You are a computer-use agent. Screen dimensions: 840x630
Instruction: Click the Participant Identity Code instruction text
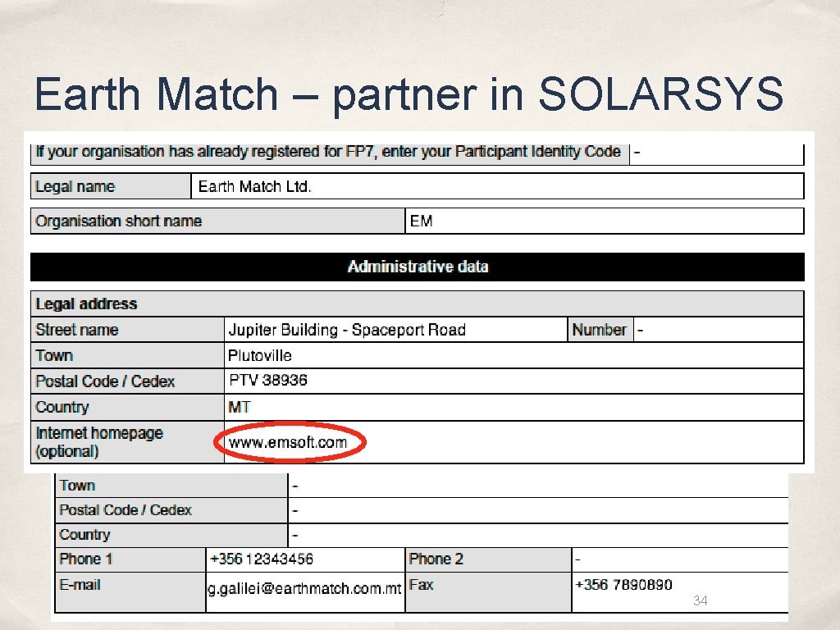[x=328, y=152]
